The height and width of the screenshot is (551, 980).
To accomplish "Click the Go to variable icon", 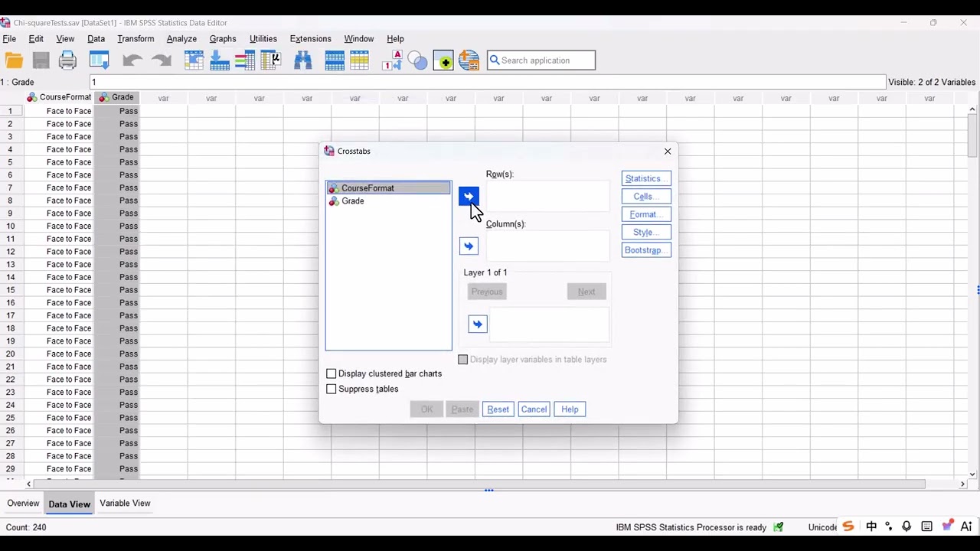I will click(220, 60).
